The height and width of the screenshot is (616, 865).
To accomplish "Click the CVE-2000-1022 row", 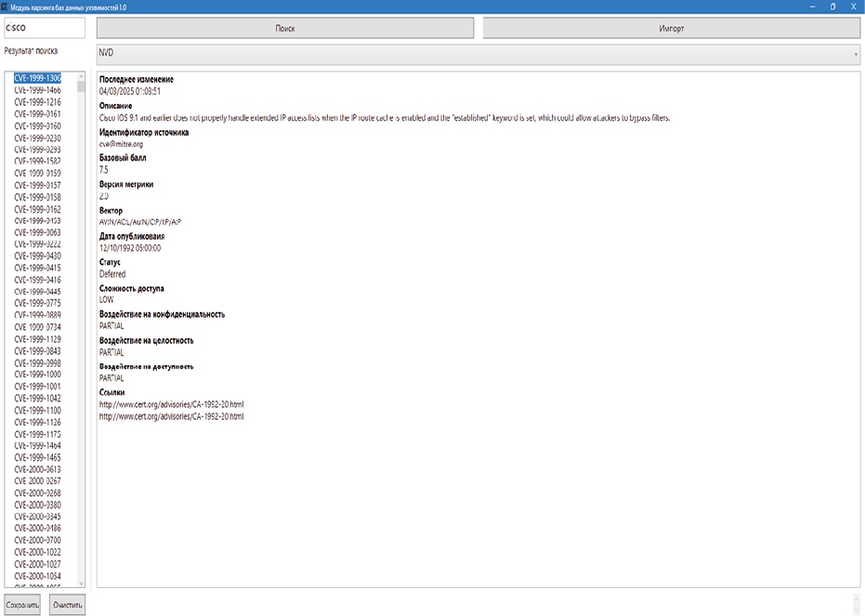I will pyautogui.click(x=37, y=552).
